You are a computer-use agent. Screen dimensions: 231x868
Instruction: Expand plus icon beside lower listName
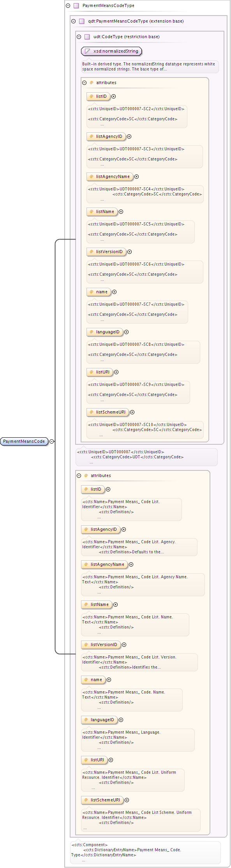point(116,605)
